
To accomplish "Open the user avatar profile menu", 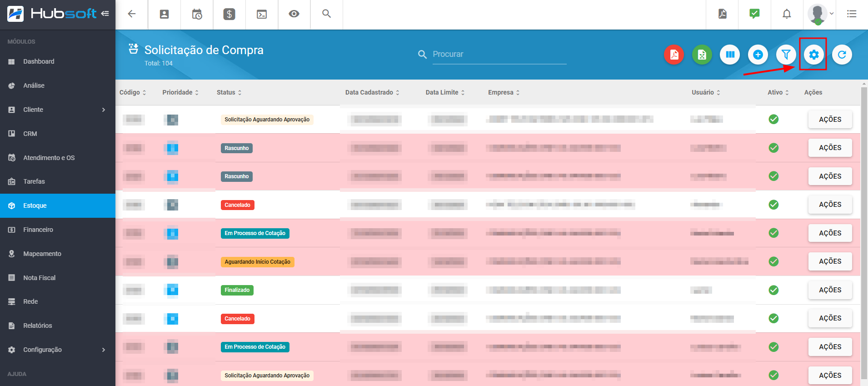I will point(820,14).
